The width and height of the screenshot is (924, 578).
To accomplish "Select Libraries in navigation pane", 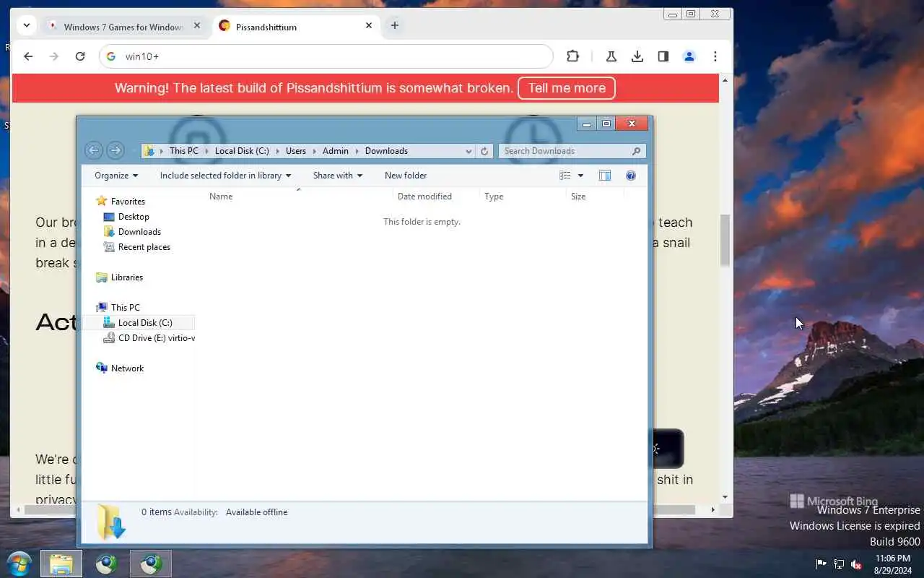I will click(x=127, y=277).
